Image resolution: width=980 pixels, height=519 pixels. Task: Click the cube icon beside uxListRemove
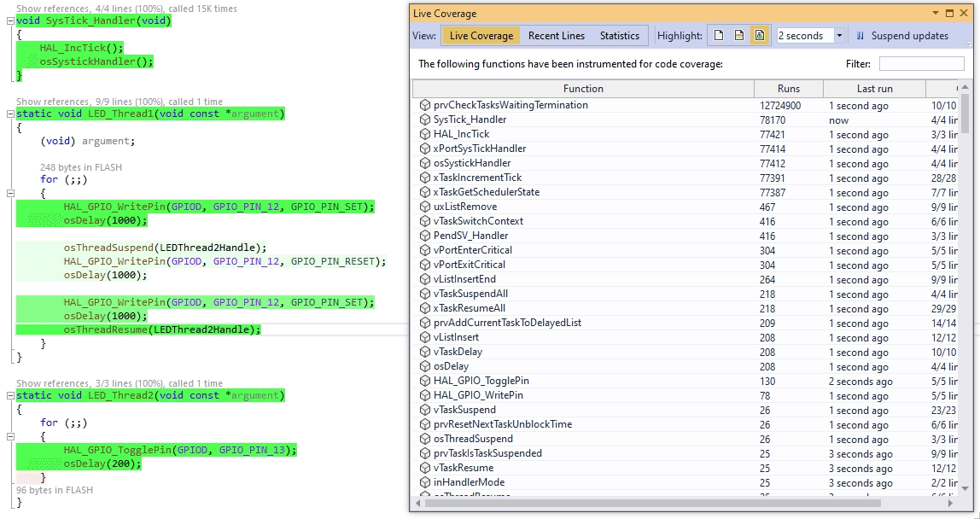(x=425, y=207)
